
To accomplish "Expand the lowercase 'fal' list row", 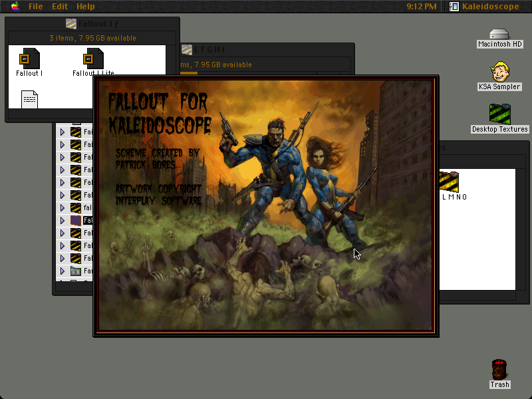I will tap(63, 207).
